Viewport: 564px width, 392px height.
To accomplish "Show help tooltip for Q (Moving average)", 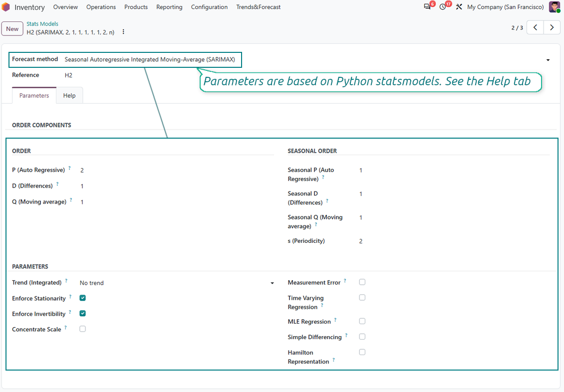I will (71, 199).
